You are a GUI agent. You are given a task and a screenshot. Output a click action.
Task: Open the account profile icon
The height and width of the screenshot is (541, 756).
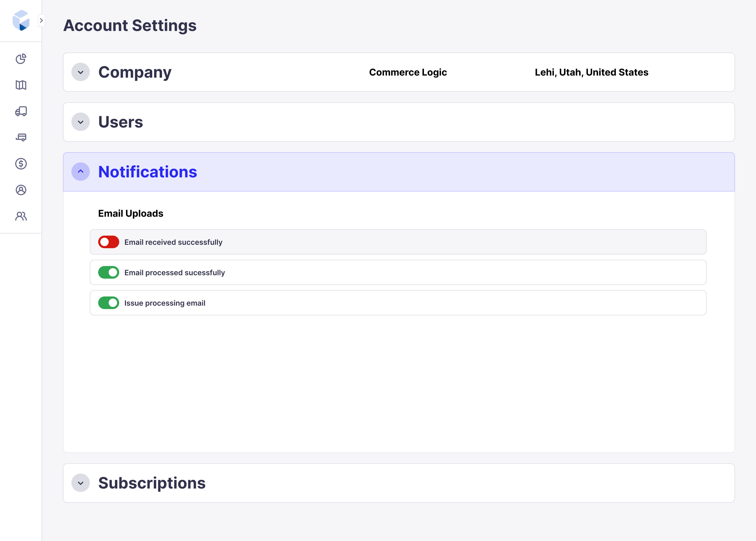tap(21, 190)
